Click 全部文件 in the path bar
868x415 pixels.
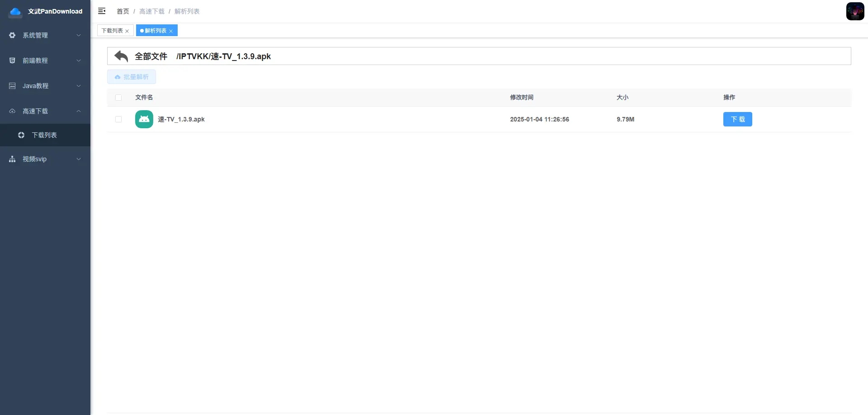(151, 56)
